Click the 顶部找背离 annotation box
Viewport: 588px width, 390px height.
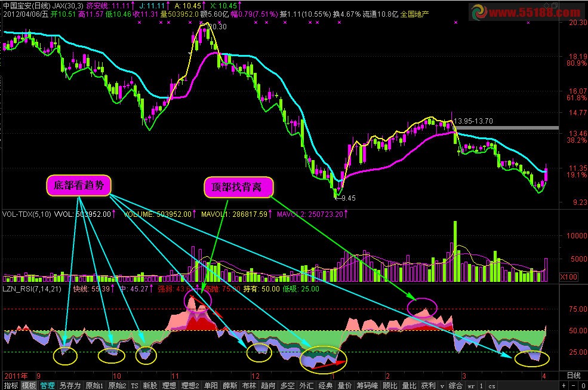click(239, 187)
